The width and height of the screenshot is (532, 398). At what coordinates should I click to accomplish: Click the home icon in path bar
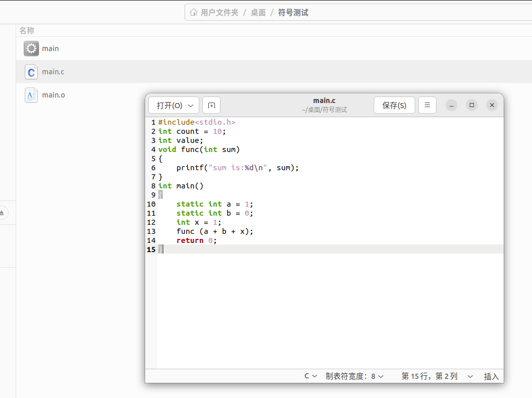click(194, 13)
